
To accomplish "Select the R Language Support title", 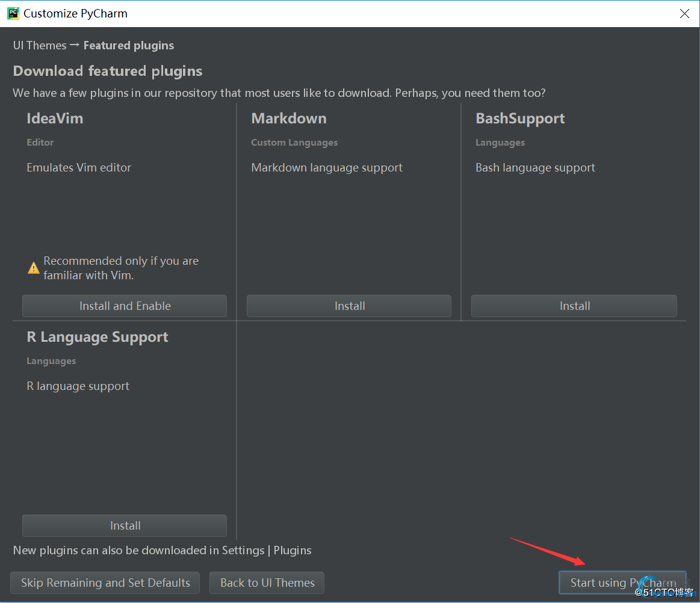I will pos(98,337).
